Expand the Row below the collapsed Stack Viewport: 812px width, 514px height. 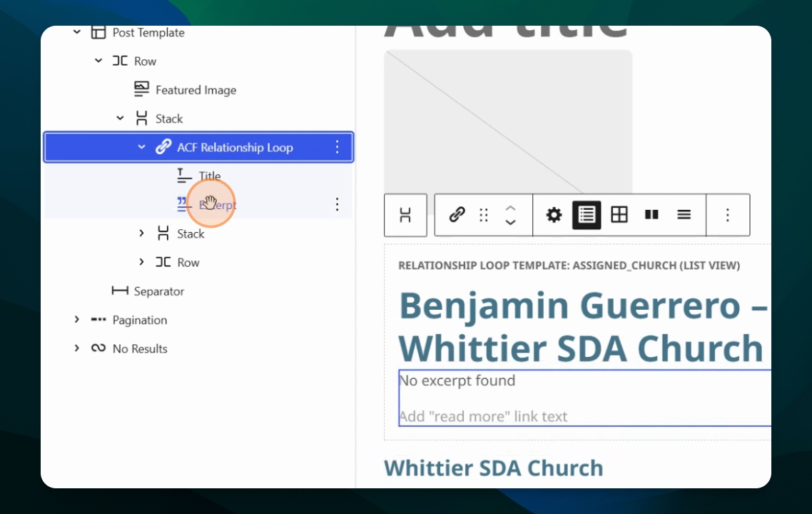pos(141,262)
